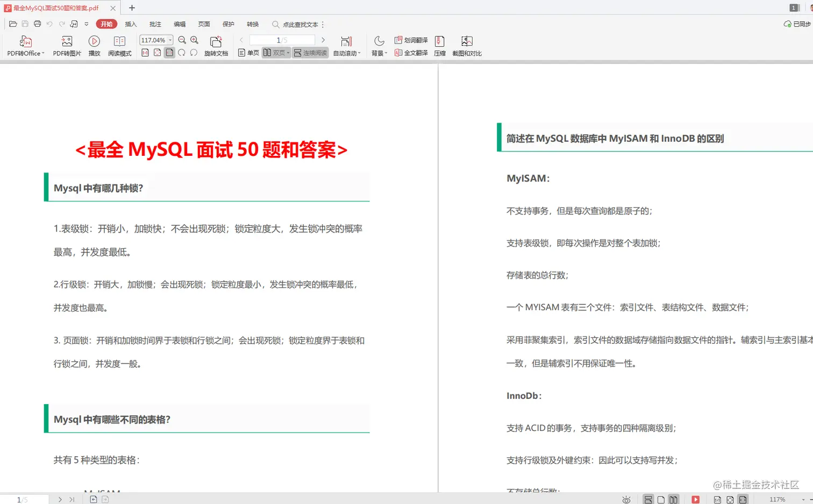Open 阅读模式 reading mode

click(119, 44)
